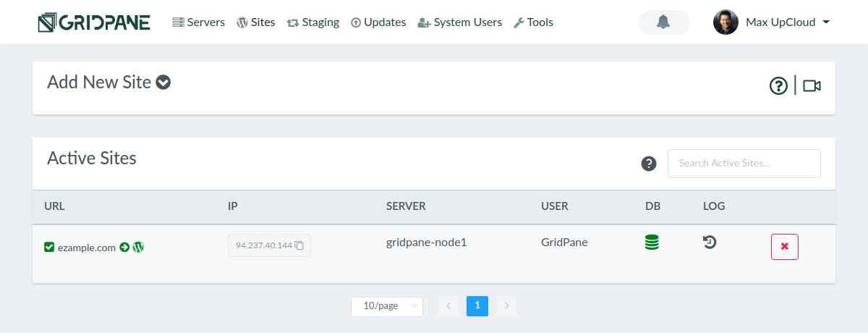Expand the Add New Site panel
Image resolution: width=868 pixels, height=333 pixels.
(164, 83)
